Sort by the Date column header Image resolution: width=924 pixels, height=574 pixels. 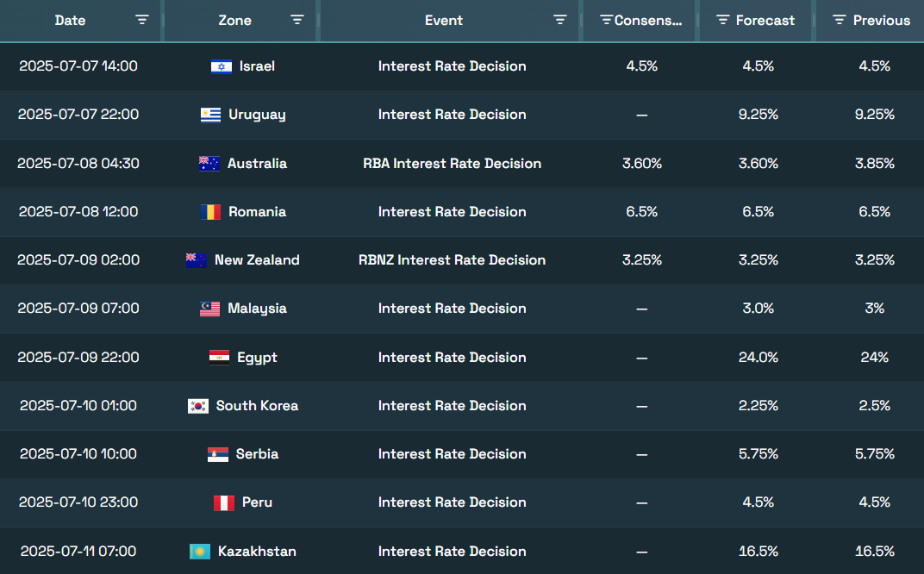pyautogui.click(x=70, y=20)
